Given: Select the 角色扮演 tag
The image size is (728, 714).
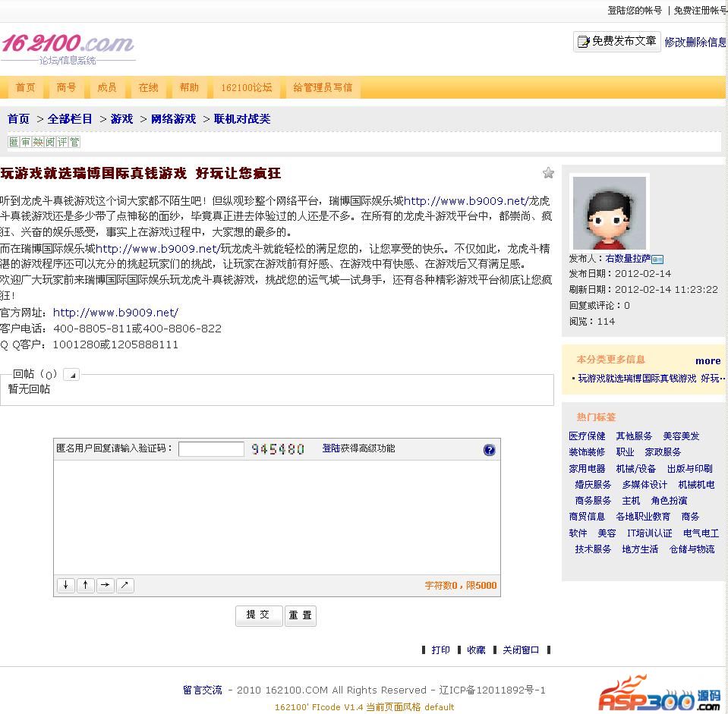Looking at the screenshot, I should pos(669,501).
